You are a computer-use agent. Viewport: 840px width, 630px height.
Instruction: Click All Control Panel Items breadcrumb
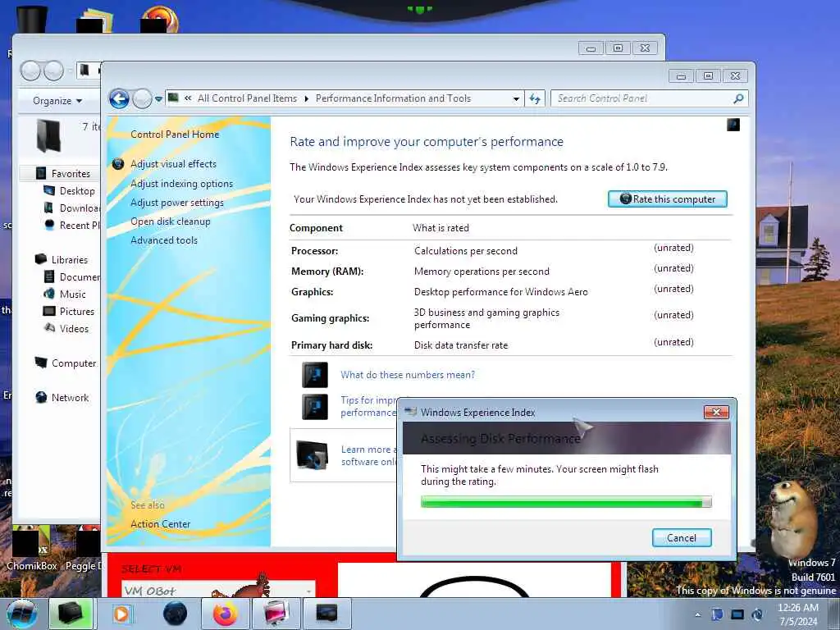247,98
